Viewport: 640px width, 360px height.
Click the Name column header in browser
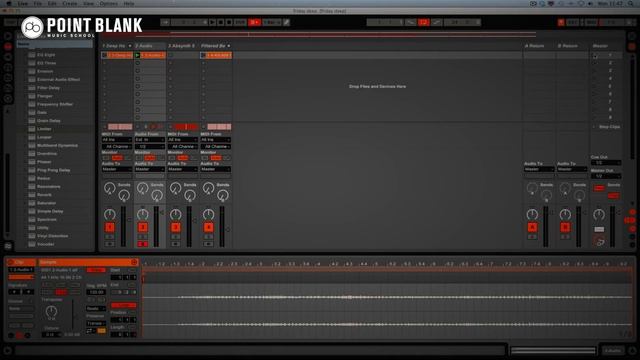click(54, 44)
